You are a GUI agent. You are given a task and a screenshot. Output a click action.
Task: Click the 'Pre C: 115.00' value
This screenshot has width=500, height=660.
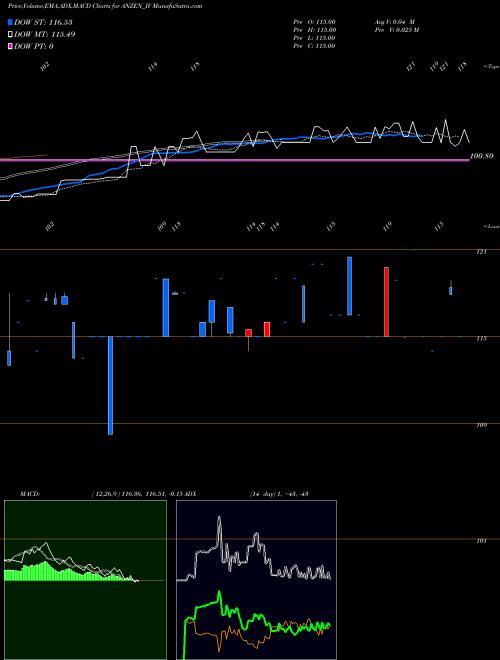click(x=314, y=46)
